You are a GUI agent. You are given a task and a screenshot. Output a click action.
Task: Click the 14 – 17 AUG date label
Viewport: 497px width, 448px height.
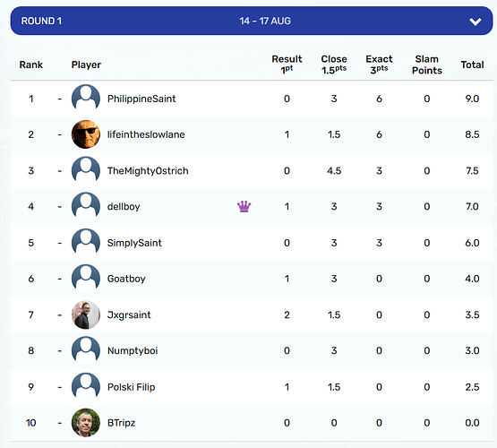pos(265,21)
